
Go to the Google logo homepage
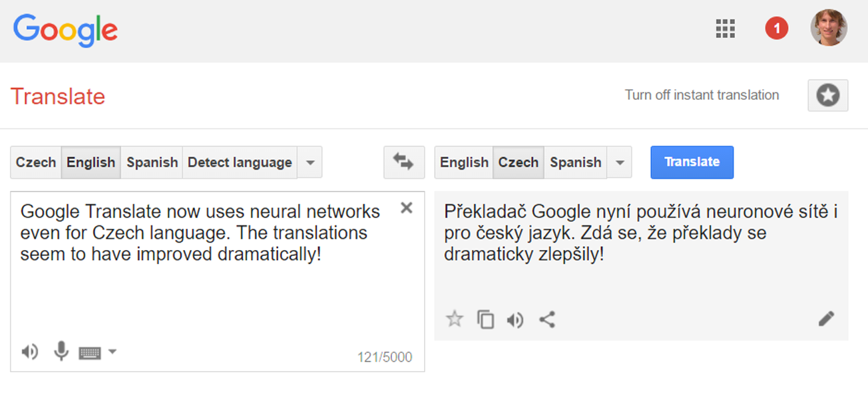pyautogui.click(x=65, y=29)
